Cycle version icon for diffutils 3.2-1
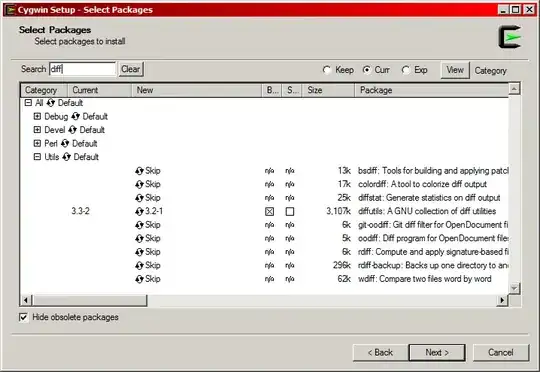This screenshot has width=540, height=372. 139,211
